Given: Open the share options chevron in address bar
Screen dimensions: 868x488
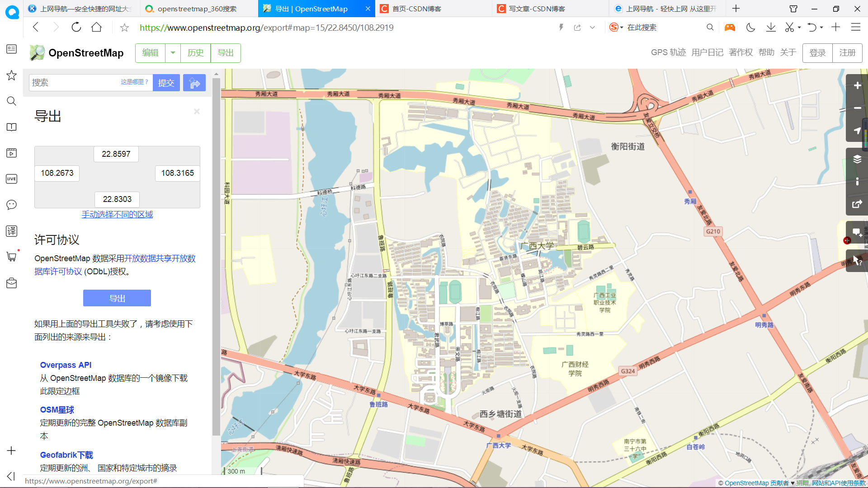Looking at the screenshot, I should pos(593,27).
